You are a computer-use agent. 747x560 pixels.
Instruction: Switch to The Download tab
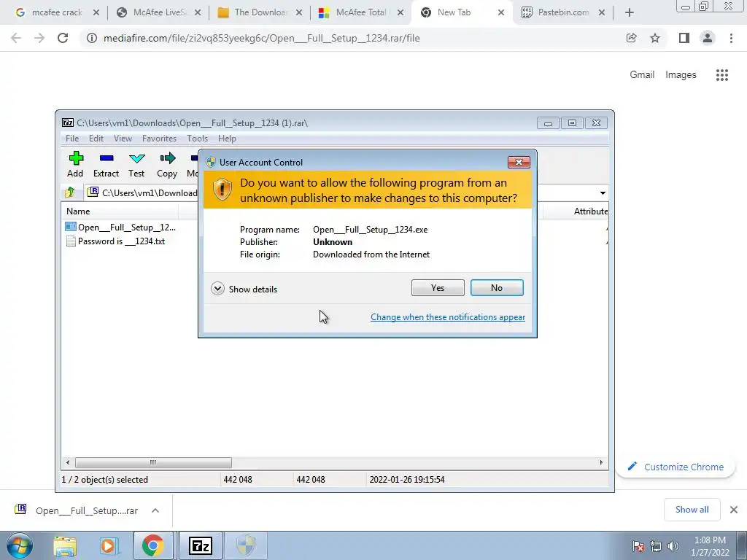pos(260,13)
